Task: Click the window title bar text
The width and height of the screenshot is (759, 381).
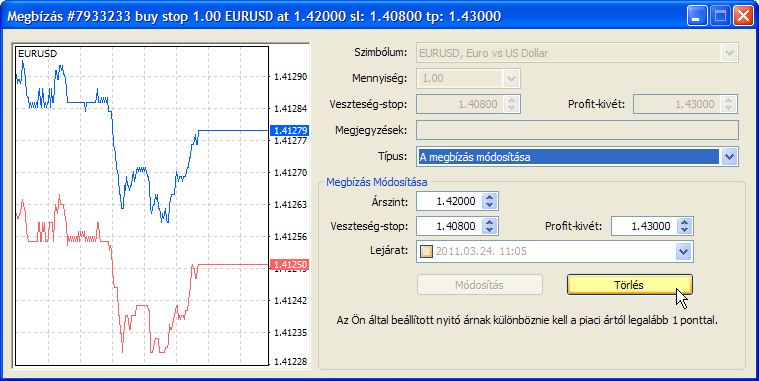Action: (x=254, y=16)
